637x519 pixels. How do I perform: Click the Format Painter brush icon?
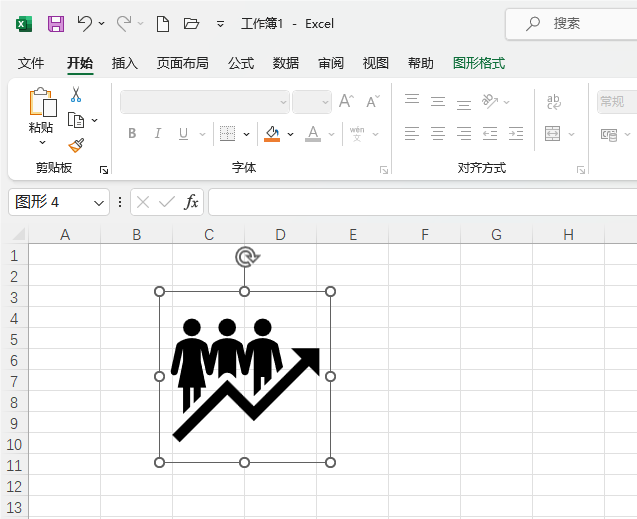[76, 145]
